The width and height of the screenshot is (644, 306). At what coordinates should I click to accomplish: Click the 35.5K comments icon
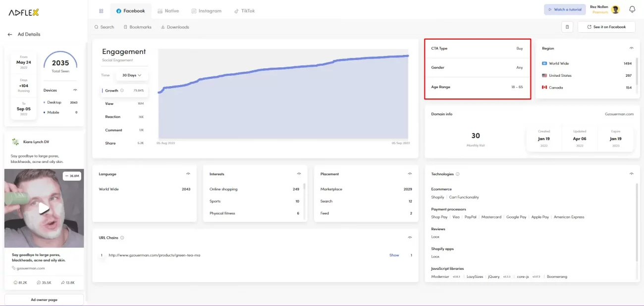click(x=39, y=283)
